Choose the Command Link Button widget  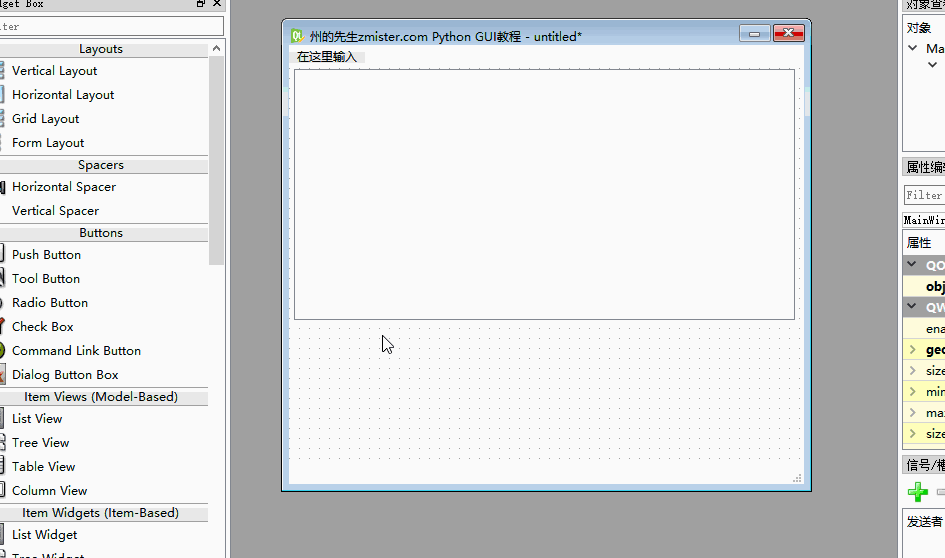[76, 351]
